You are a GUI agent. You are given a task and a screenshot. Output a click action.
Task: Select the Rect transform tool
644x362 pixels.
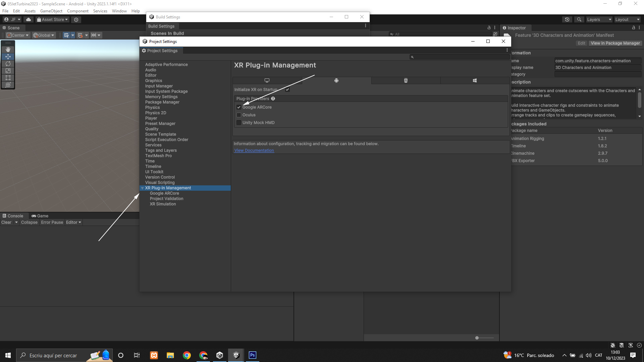point(8,78)
